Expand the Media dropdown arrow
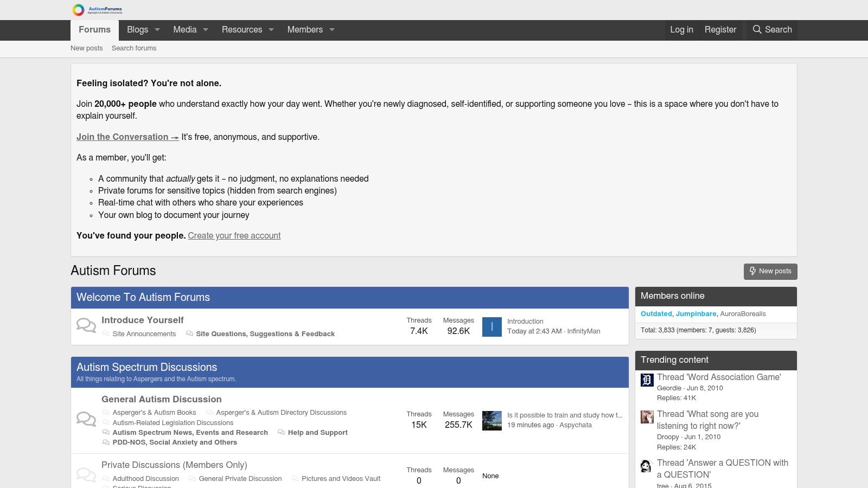The width and height of the screenshot is (868, 488). point(206,30)
